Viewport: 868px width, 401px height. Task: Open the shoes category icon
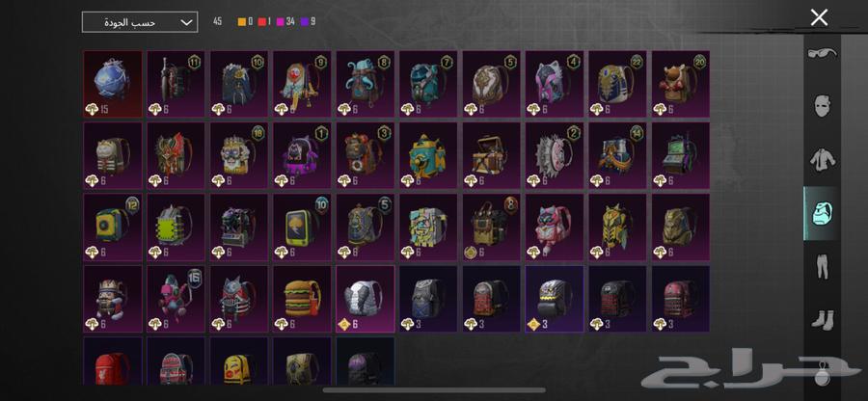pyautogui.click(x=822, y=319)
